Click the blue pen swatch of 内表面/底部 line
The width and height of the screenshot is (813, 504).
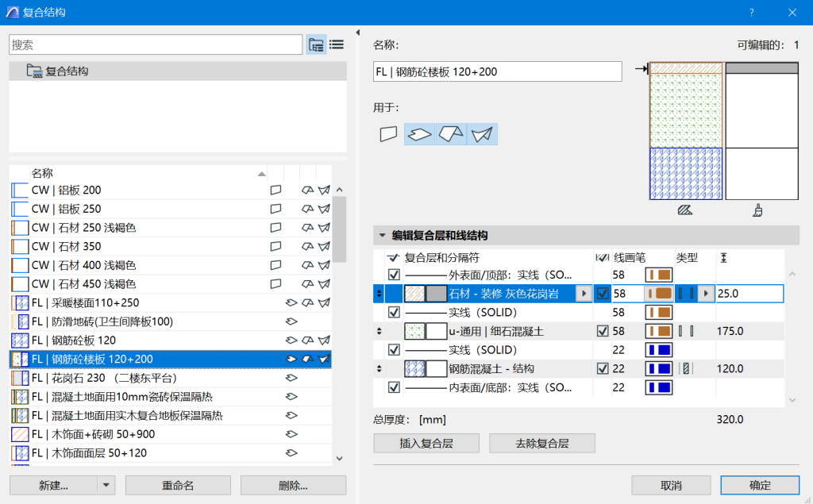click(658, 387)
